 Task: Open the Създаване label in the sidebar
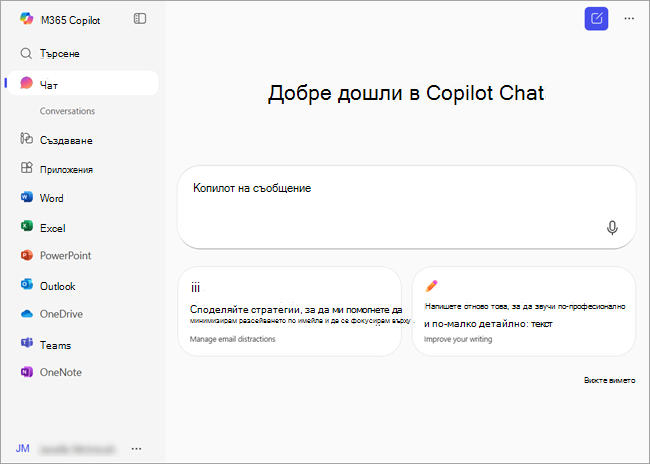(66, 141)
